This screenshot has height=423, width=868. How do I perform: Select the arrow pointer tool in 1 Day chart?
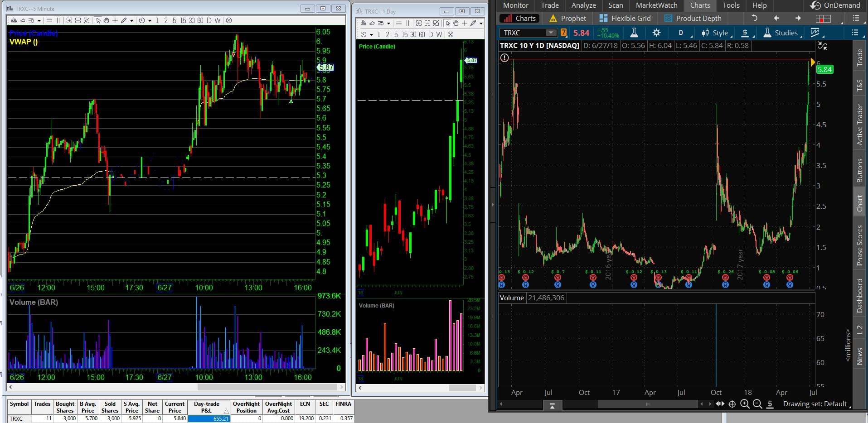(448, 23)
